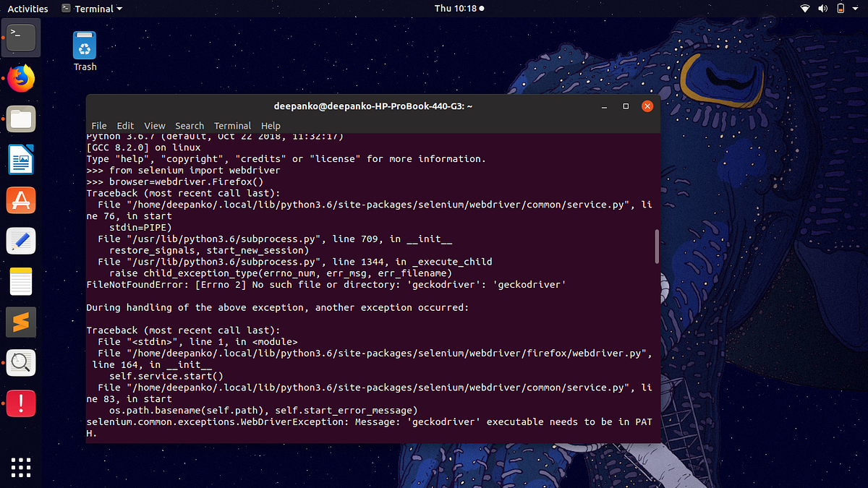Open the Trash on the desktop
The height and width of the screenshot is (488, 868).
click(x=85, y=45)
